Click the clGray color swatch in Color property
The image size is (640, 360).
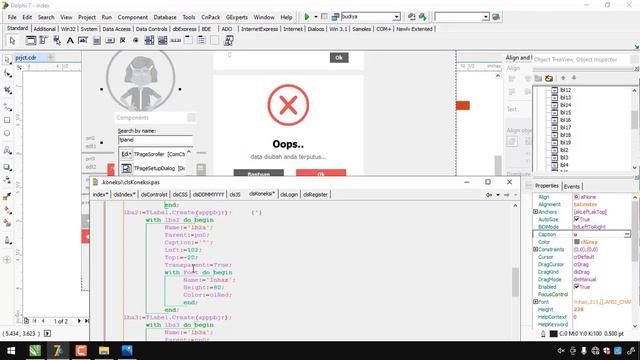[577, 242]
